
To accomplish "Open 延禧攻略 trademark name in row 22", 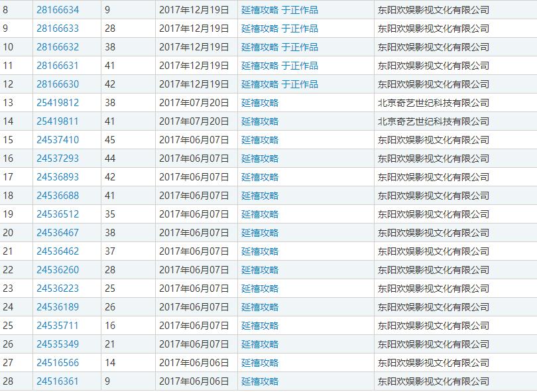I will point(260,270).
